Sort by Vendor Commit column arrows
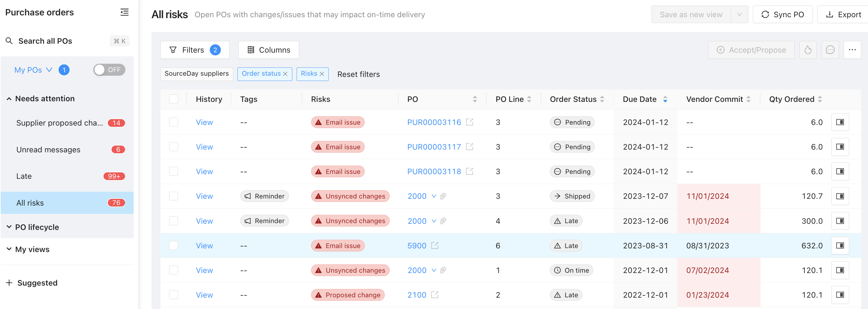 [748, 99]
